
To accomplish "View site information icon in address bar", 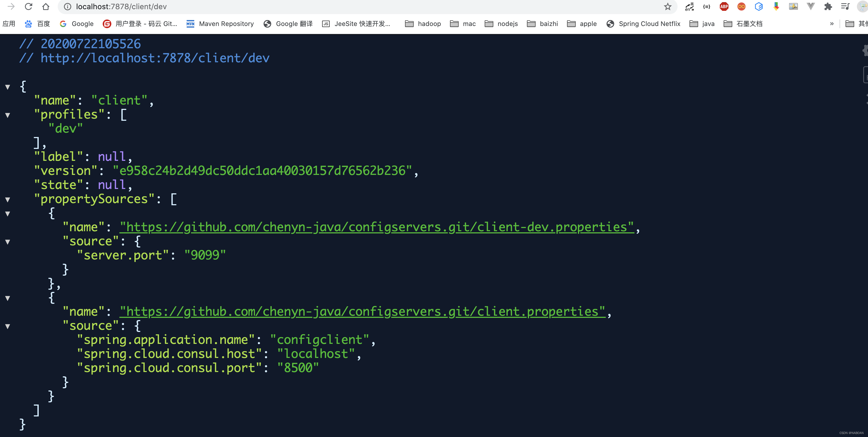I will coord(67,6).
